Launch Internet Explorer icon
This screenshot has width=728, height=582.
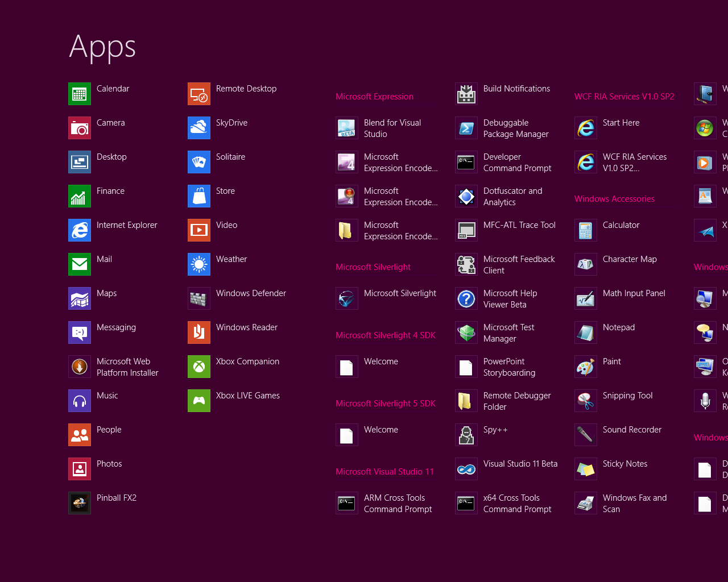80,230
